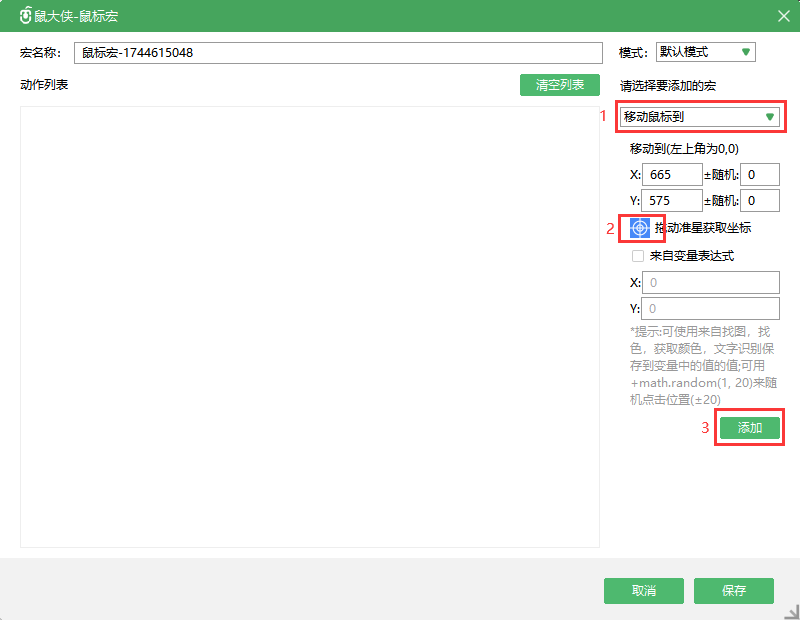Expand the 移动鼠标到 macro type dropdown
Image resolution: width=800 pixels, height=620 pixels.
click(699, 117)
